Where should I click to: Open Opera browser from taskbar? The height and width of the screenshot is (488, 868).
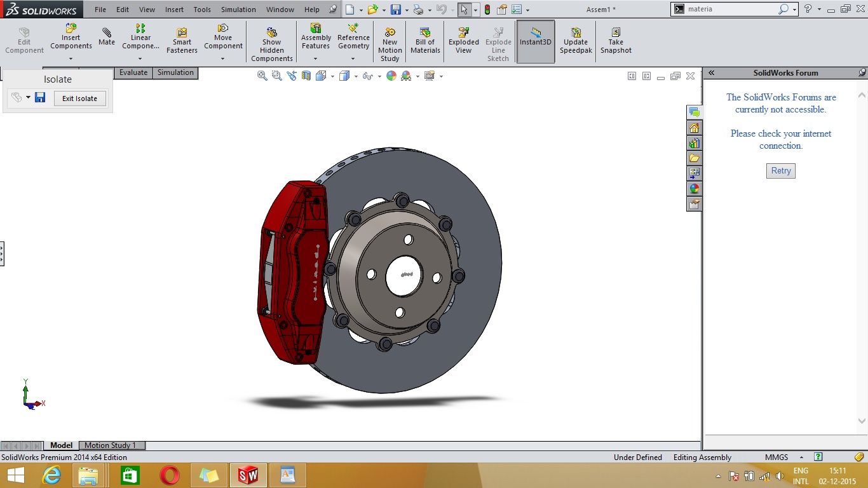tap(169, 475)
